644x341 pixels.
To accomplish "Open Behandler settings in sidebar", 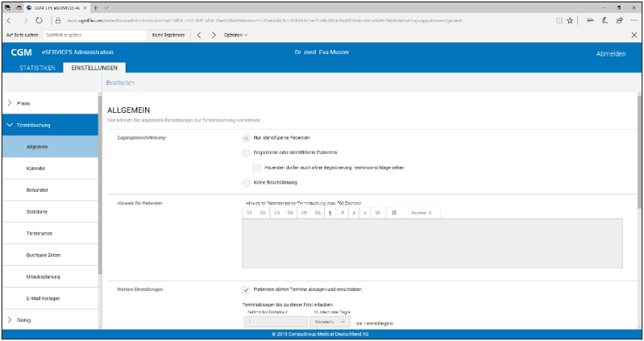I will click(x=50, y=190).
